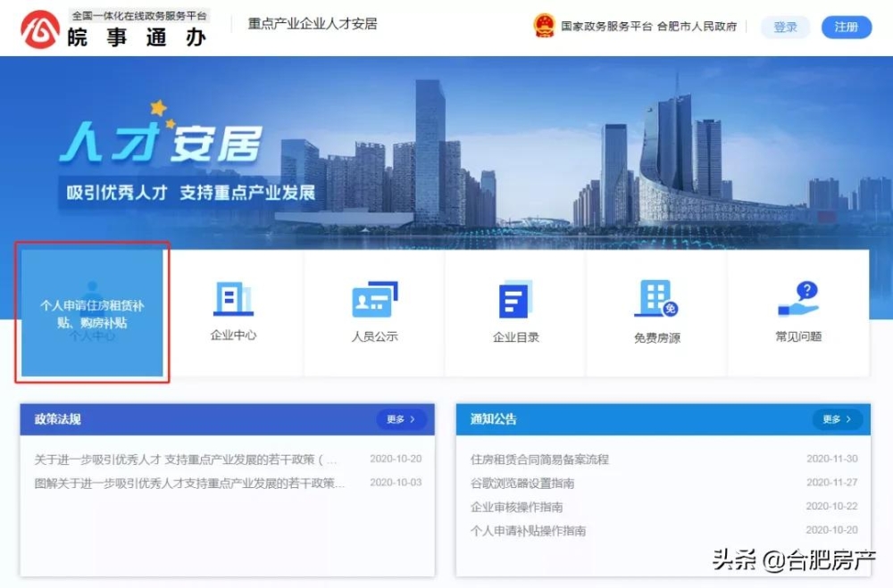Open the 企业目录 document icon
This screenshot has height=588, width=893.
tap(515, 299)
